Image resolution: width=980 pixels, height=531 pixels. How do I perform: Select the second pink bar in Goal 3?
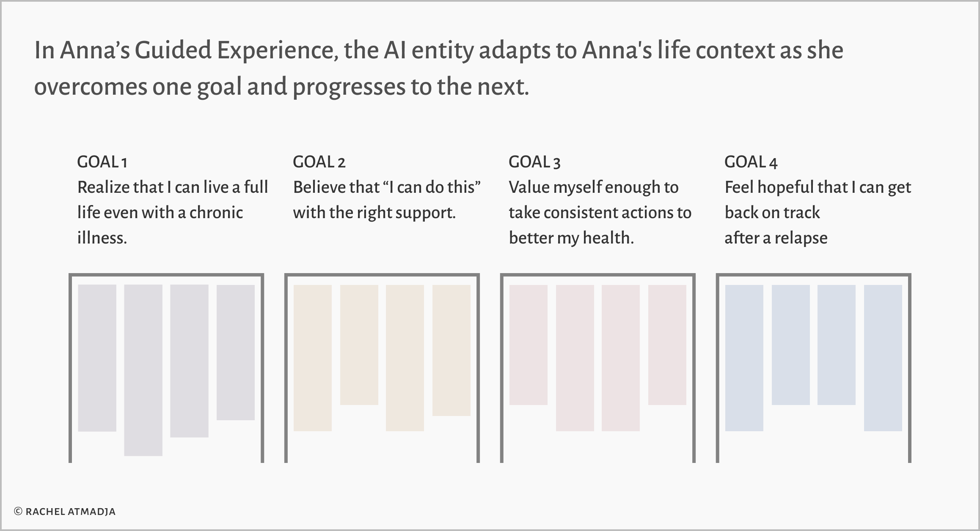575,358
